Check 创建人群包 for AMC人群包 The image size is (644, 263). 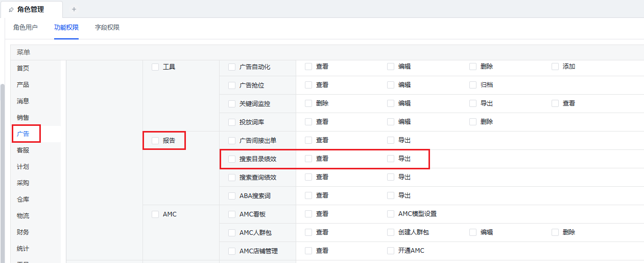[x=391, y=232]
